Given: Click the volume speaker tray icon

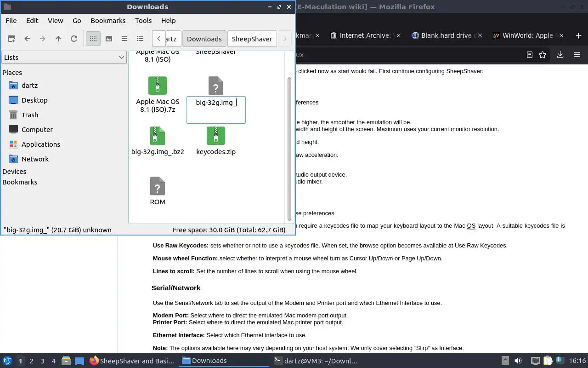Looking at the screenshot, I should click(x=518, y=361).
